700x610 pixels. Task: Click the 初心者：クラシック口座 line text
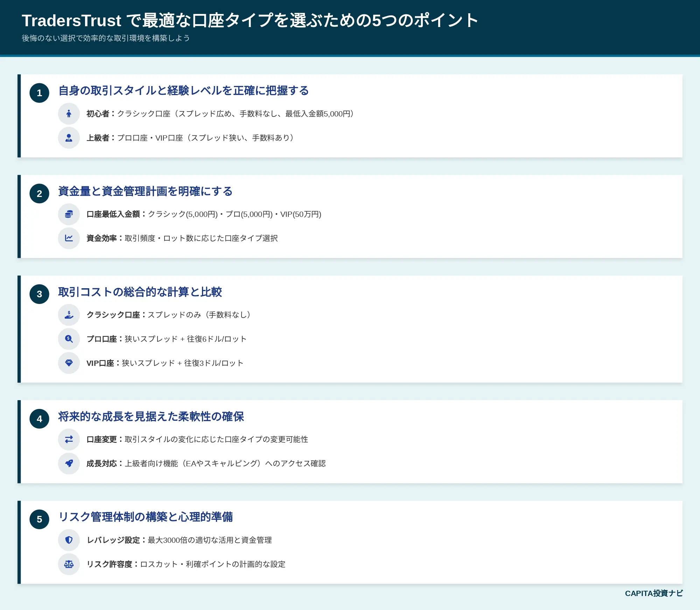click(x=221, y=114)
